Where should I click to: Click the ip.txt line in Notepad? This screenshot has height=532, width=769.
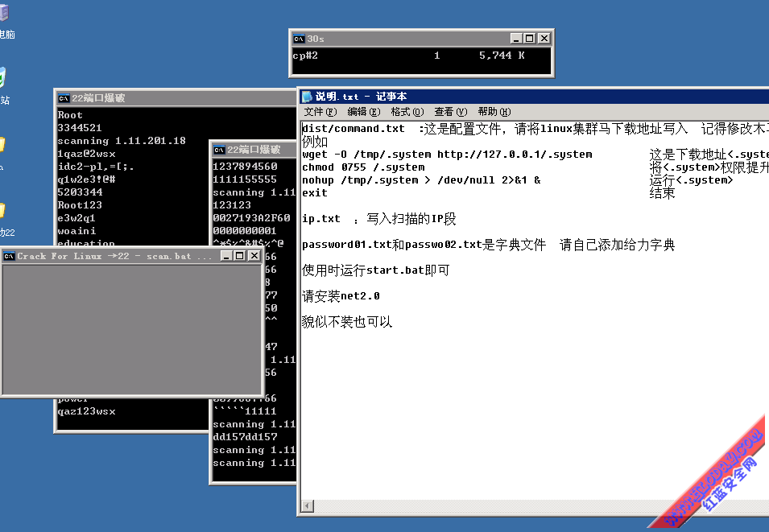[379, 219]
